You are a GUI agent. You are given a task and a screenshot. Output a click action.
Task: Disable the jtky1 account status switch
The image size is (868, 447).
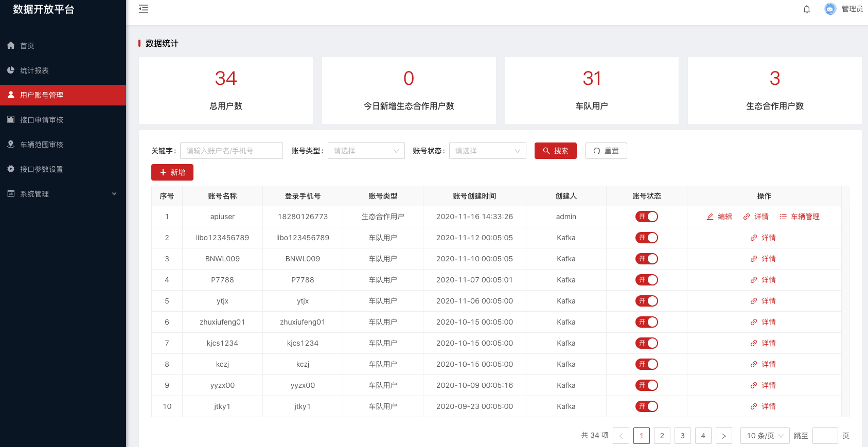(646, 406)
